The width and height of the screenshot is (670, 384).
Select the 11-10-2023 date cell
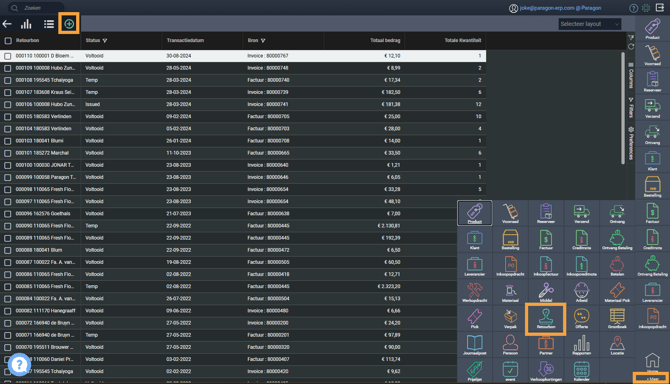pyautogui.click(x=202, y=153)
